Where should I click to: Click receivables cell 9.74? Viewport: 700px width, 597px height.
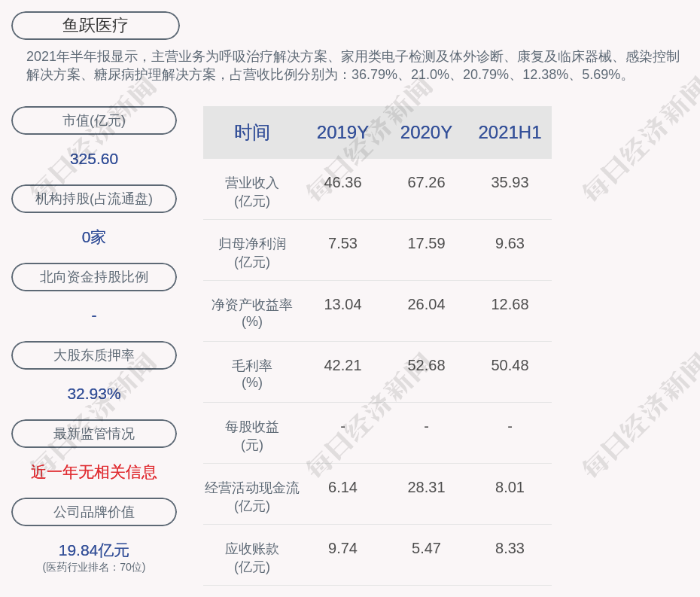[x=343, y=548]
